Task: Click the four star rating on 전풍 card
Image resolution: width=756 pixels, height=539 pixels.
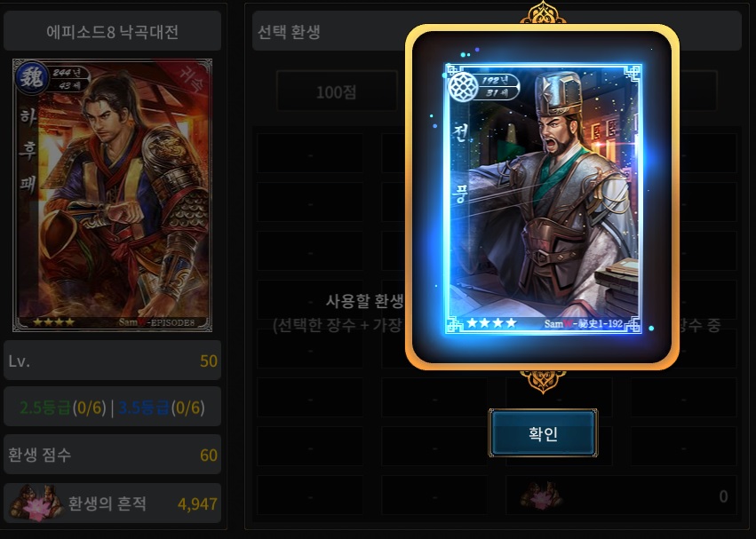Action: [491, 322]
